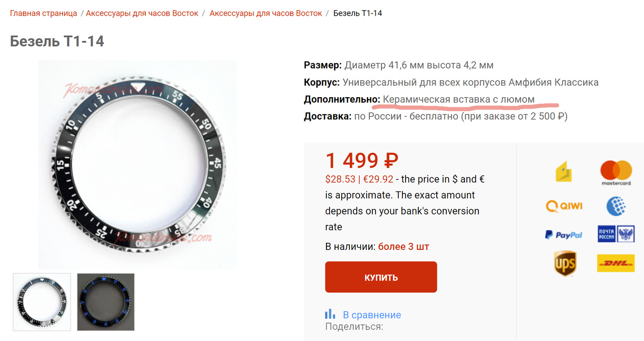Image resolution: width=644 pixels, height=341 pixels.
Task: Select the UPS shield logo
Action: [x=565, y=263]
